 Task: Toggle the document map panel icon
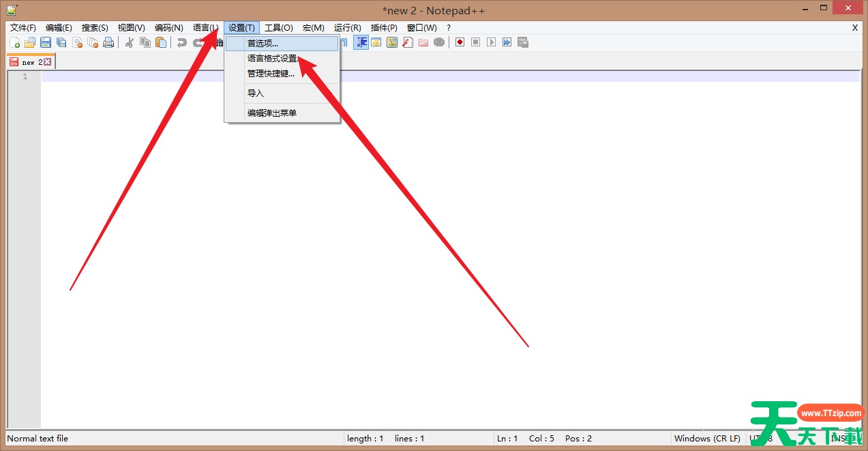click(392, 42)
